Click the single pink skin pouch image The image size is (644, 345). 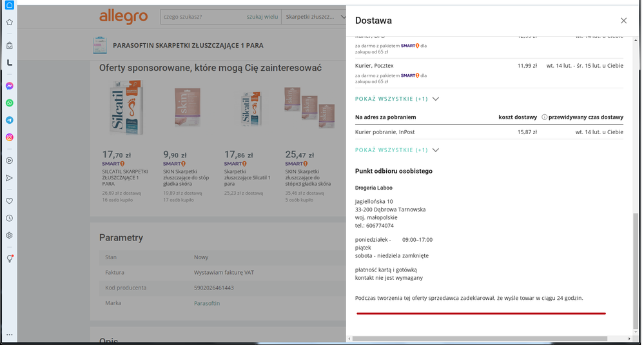(x=187, y=108)
